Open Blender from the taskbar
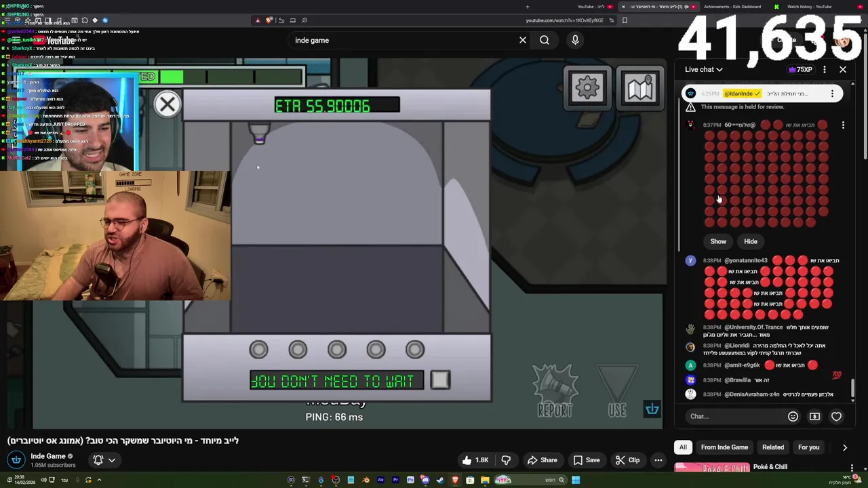 click(366, 480)
